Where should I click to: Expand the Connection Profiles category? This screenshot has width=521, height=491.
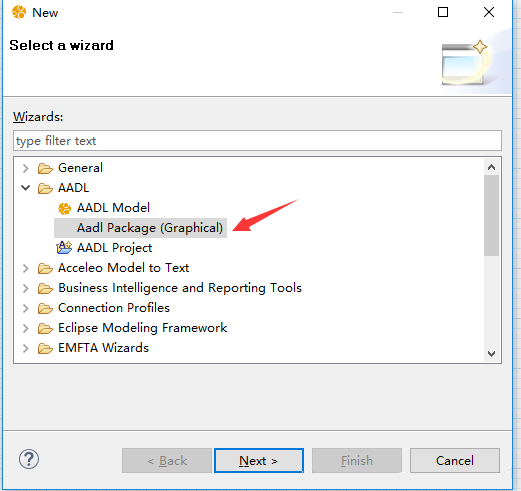(x=26, y=308)
